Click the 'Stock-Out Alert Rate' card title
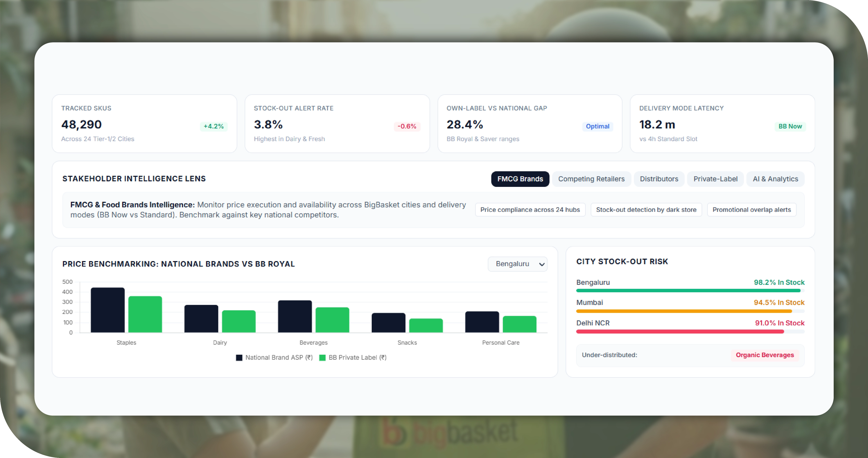Screen dimensions: 868x458 click(x=294, y=108)
